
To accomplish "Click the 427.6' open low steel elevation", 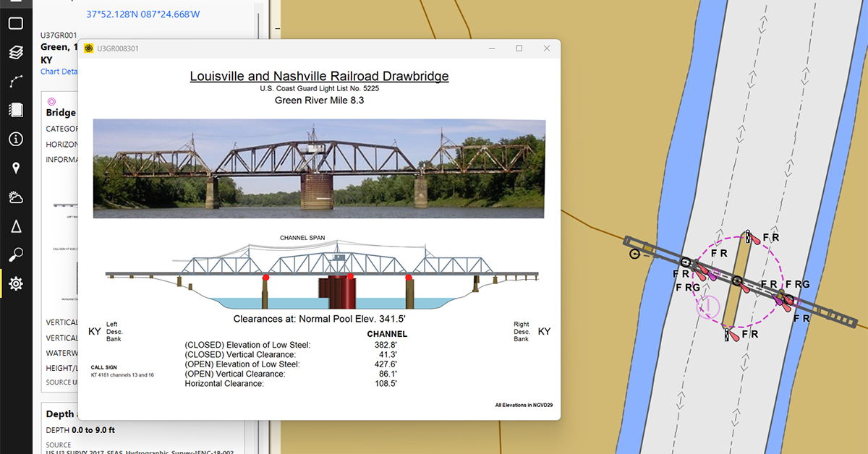I will (x=386, y=364).
